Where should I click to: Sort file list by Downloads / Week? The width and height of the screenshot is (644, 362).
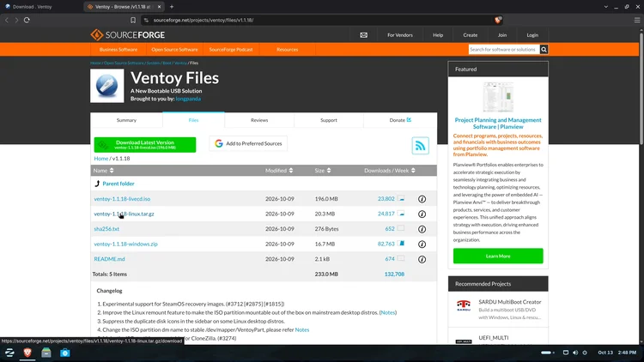389,171
